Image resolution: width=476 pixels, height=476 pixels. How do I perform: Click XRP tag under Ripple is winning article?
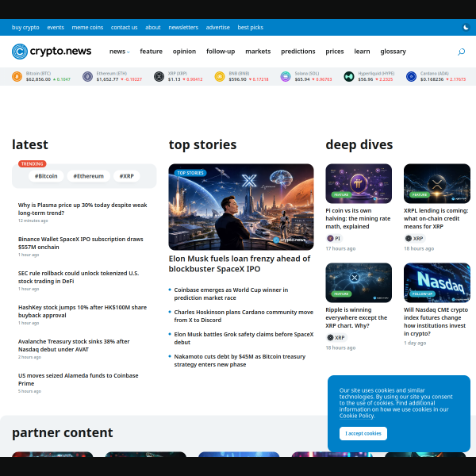[x=336, y=338]
